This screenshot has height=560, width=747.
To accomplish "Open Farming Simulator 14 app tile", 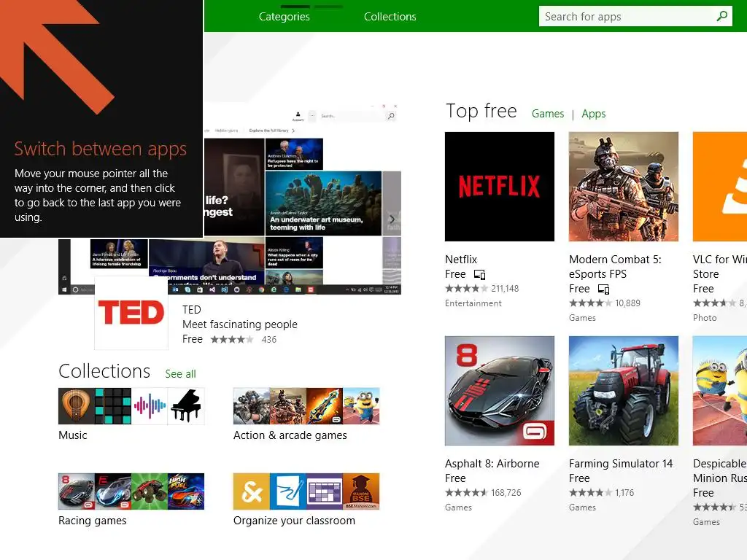I will (623, 391).
